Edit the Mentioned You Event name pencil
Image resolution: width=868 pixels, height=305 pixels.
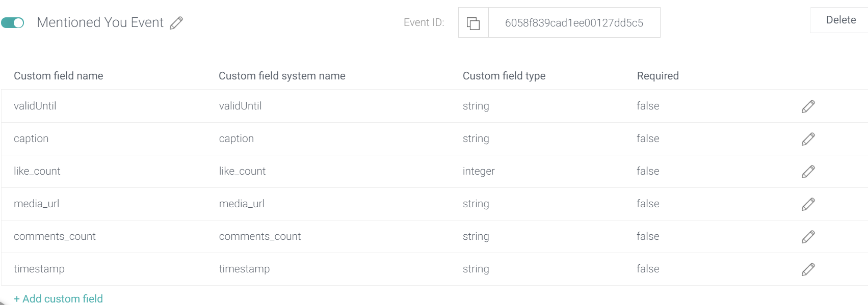pos(176,23)
